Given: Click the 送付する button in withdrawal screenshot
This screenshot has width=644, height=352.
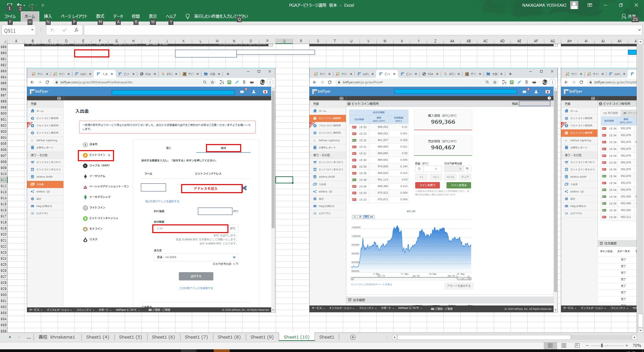Looking at the screenshot, I should pyautogui.click(x=196, y=276).
